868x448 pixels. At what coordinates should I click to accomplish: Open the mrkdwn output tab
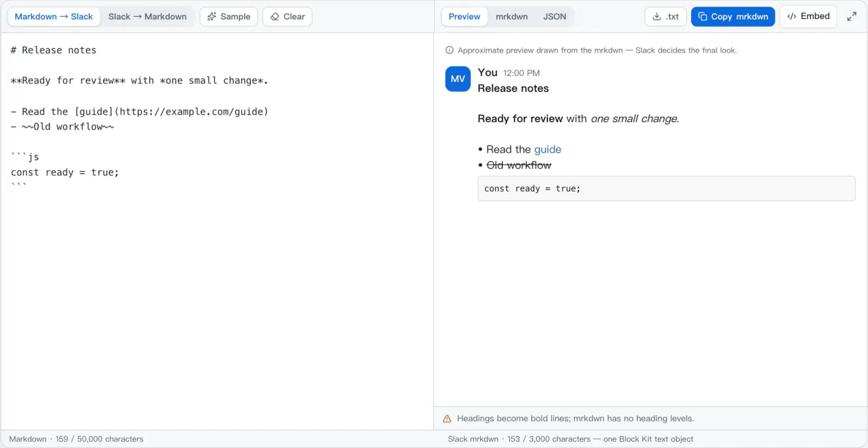[512, 16]
